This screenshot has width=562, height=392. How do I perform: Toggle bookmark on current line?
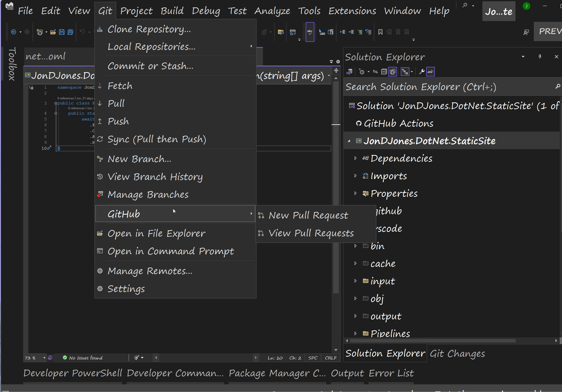pyautogui.click(x=380, y=32)
